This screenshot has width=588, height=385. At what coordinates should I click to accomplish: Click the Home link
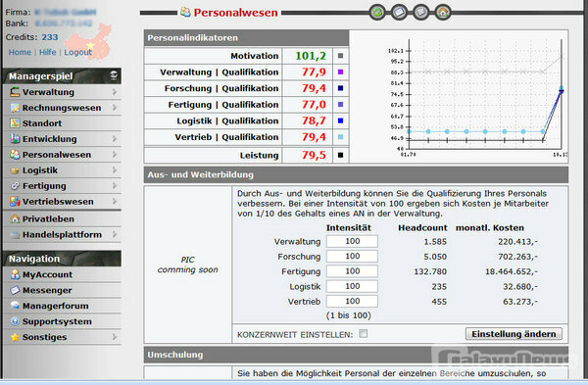(20, 52)
